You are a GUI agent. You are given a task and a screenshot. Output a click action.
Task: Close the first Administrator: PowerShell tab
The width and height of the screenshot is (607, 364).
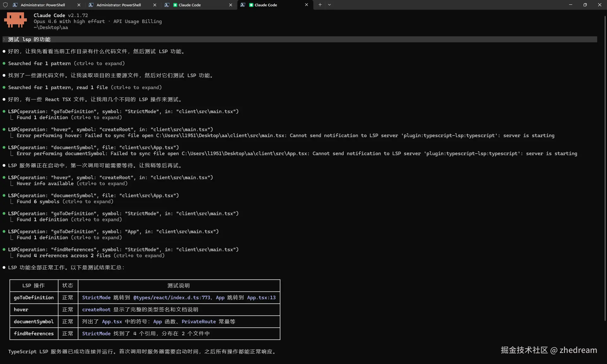point(79,5)
